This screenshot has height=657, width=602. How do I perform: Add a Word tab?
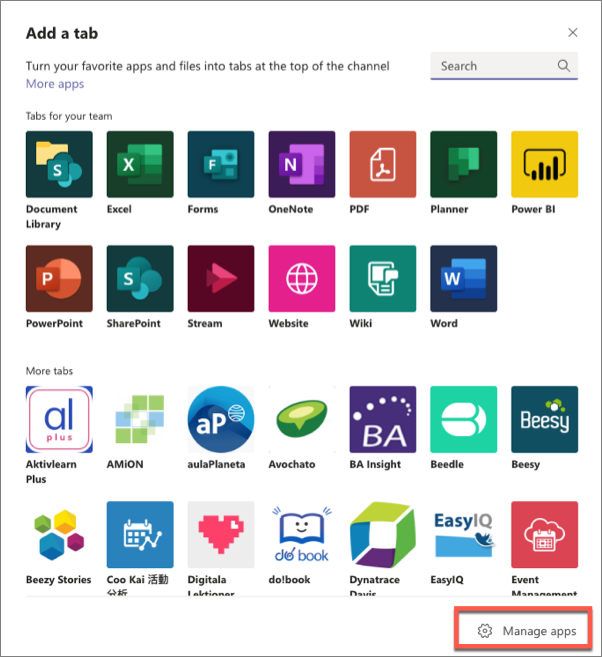tap(464, 278)
